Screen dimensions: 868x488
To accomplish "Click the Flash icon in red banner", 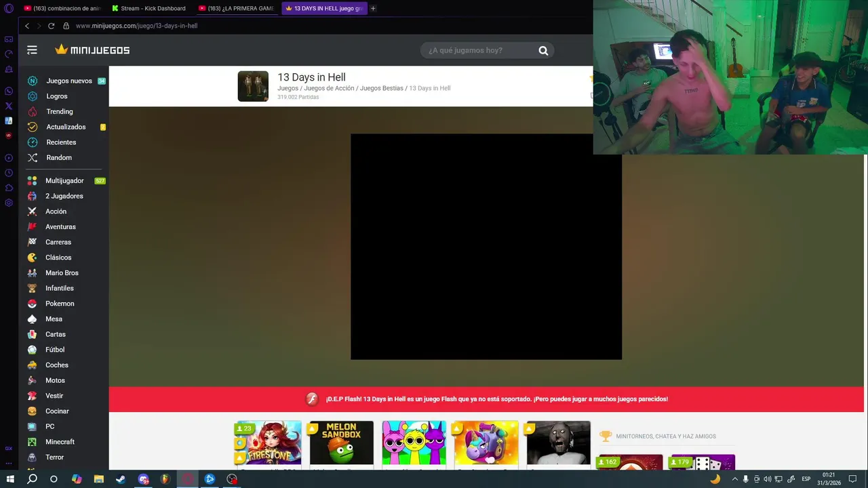I will [x=312, y=399].
